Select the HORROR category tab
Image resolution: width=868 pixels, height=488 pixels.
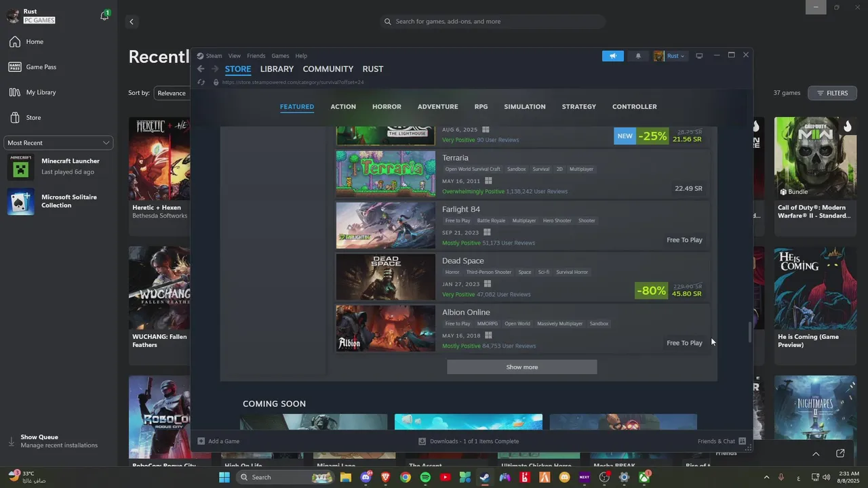pos(387,106)
